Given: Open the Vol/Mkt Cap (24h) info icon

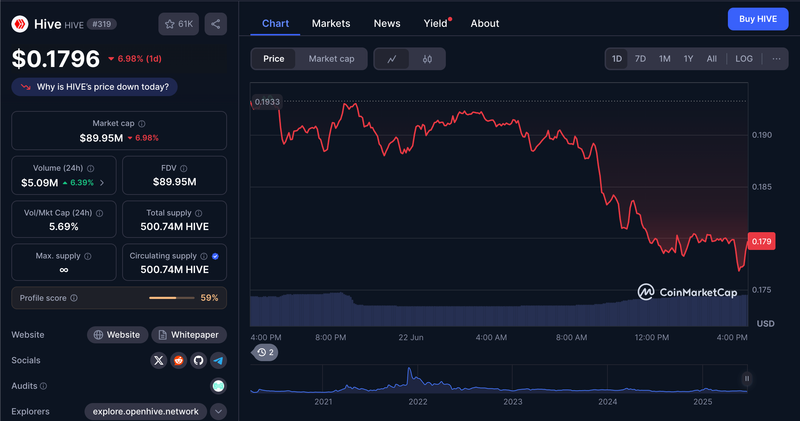Looking at the screenshot, I should (99, 213).
